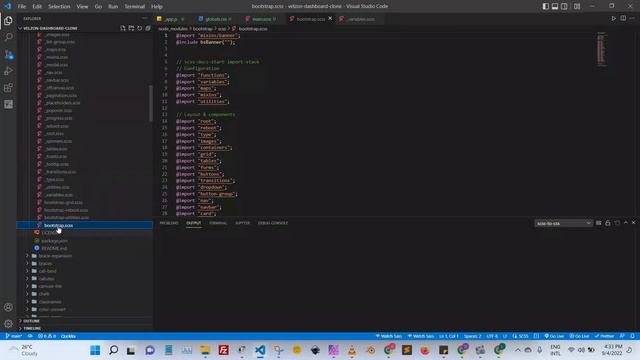Open the Manage gear settings icon

point(8,324)
